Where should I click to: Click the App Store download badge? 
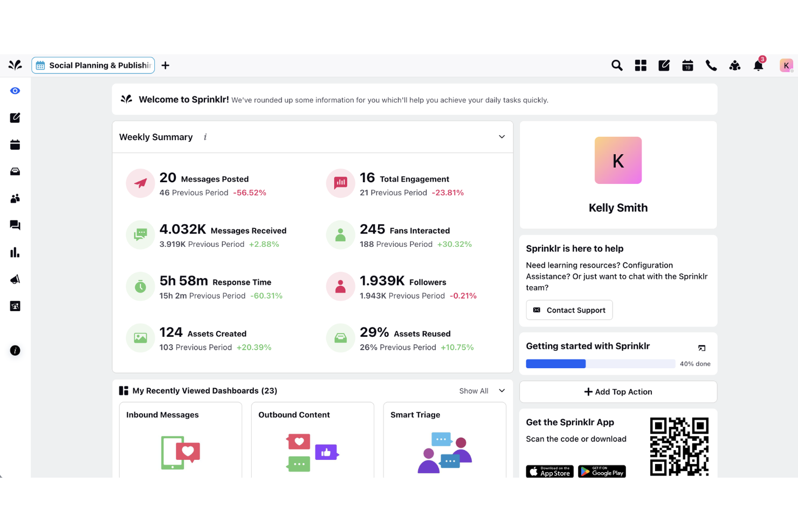[x=550, y=472]
